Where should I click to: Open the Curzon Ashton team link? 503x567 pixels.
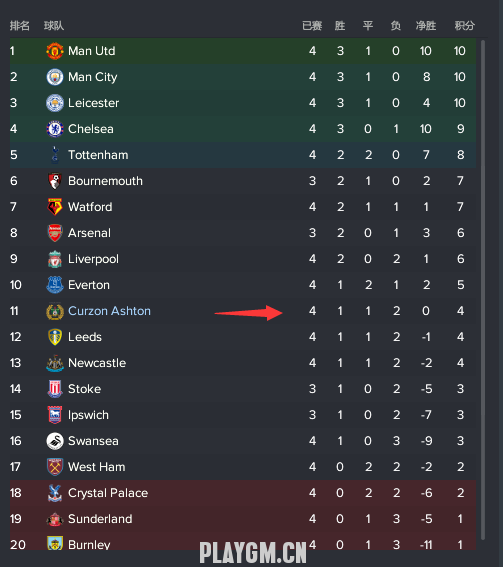click(109, 311)
